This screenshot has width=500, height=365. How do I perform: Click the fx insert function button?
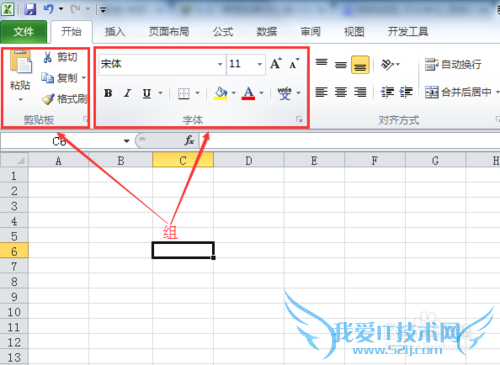coord(189,141)
